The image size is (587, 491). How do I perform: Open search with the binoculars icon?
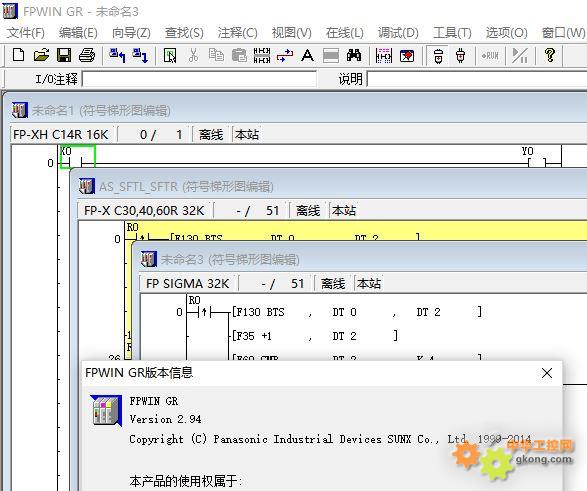[x=354, y=55]
